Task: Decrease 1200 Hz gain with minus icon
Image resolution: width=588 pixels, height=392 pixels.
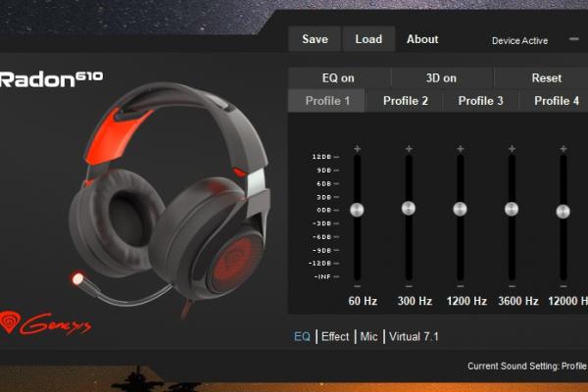Action: (x=461, y=286)
